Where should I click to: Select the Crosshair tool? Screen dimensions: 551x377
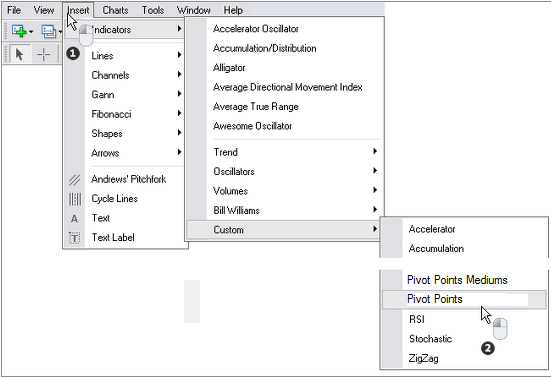point(44,54)
